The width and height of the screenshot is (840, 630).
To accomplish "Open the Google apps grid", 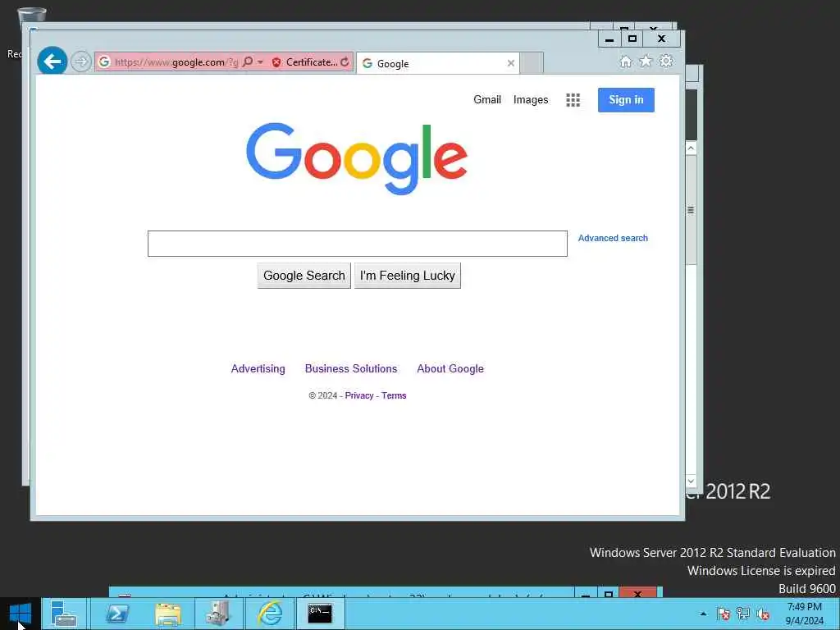I will 573,99.
